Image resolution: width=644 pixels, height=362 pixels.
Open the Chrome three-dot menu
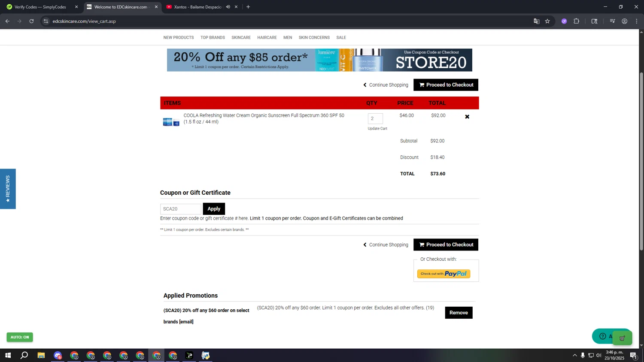point(637,21)
